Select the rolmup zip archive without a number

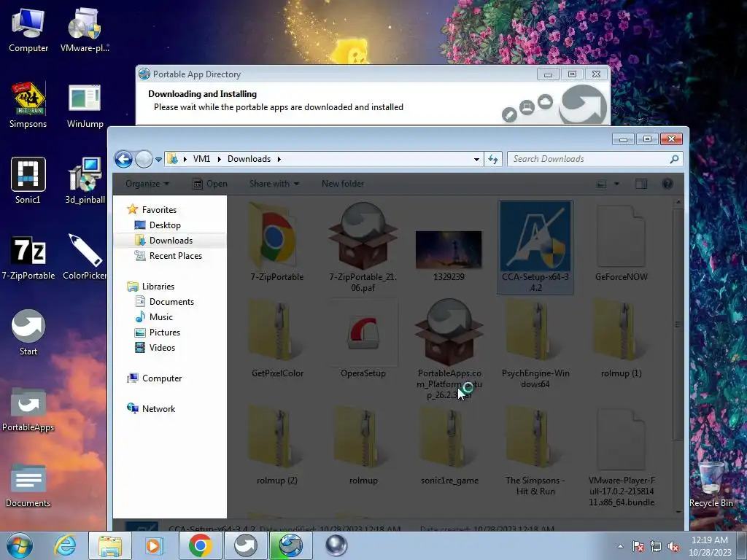point(363,446)
